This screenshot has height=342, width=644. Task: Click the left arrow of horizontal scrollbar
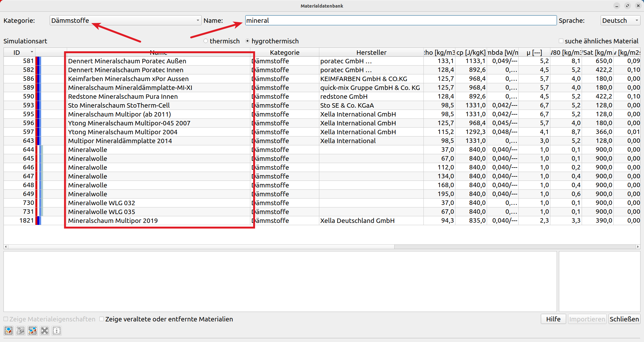tap(6, 247)
